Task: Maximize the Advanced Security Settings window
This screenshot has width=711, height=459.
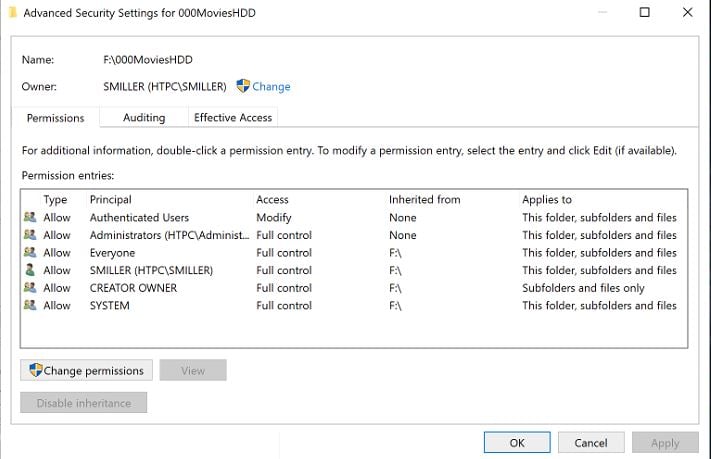Action: tap(644, 13)
